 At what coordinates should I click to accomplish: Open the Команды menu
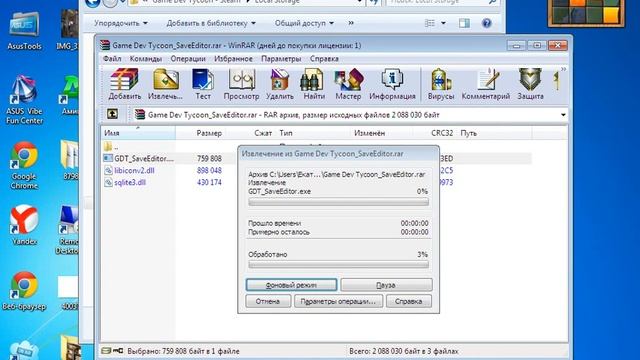tap(146, 59)
